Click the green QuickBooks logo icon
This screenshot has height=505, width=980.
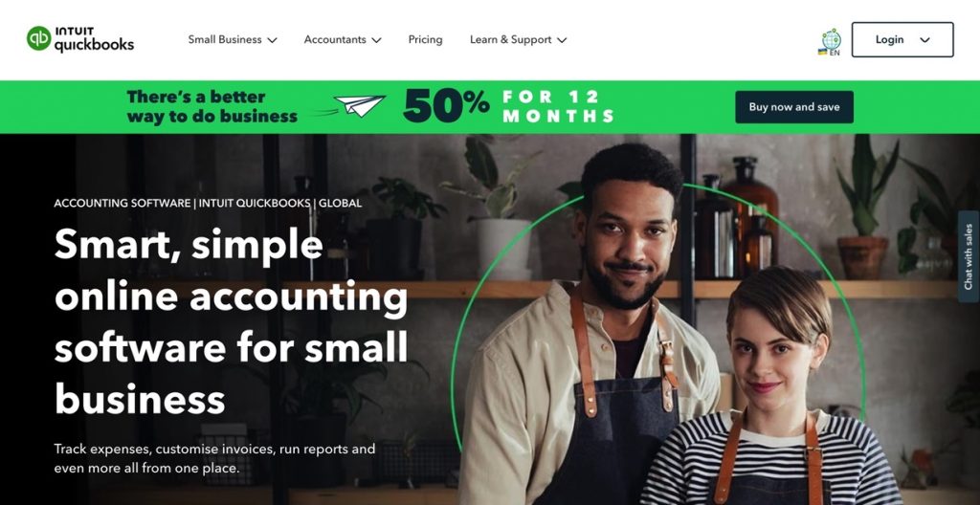pyautogui.click(x=38, y=39)
